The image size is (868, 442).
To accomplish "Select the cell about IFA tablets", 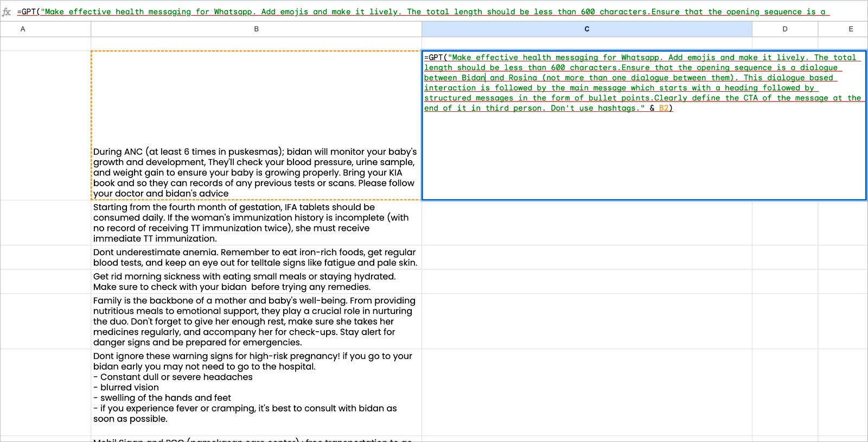I will tap(255, 223).
